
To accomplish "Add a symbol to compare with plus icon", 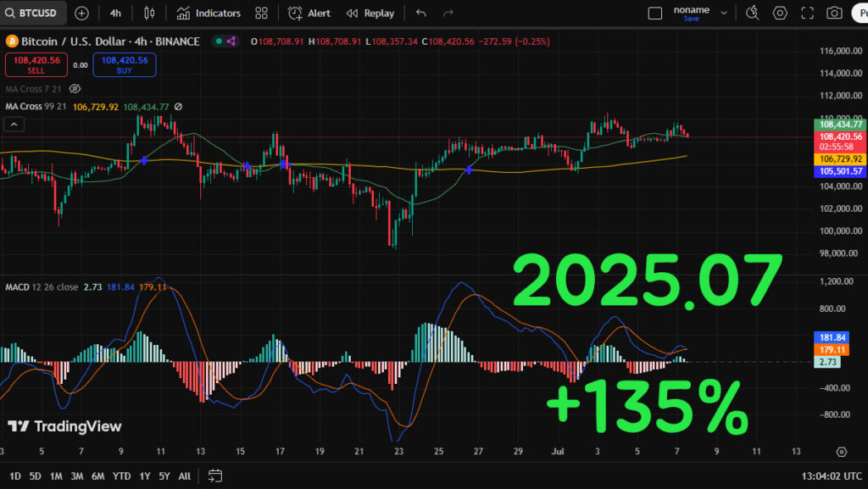I will point(81,14).
